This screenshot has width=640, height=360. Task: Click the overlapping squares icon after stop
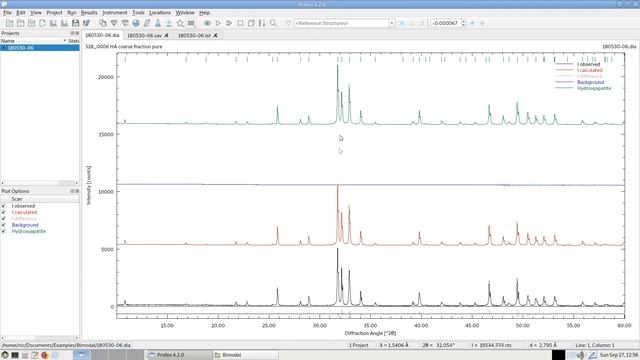(x=251, y=23)
